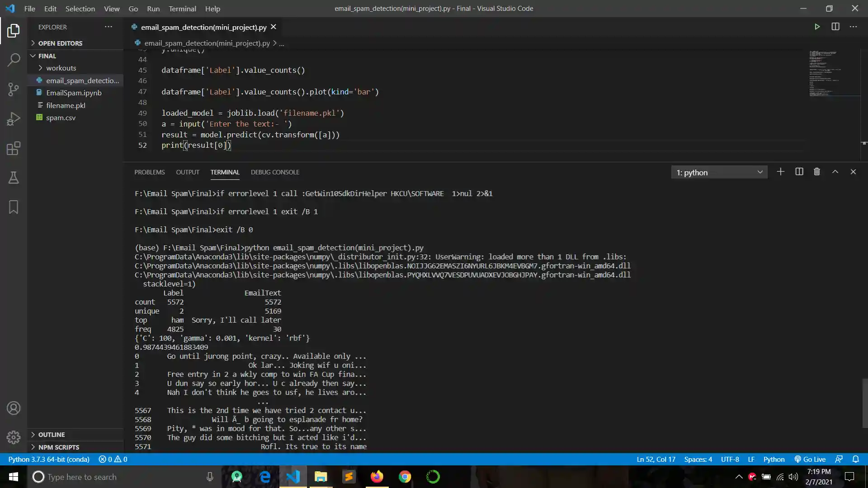This screenshot has height=488, width=868.
Task: Select the Python 3.7.3 interpreter in status bar
Action: [x=48, y=459]
